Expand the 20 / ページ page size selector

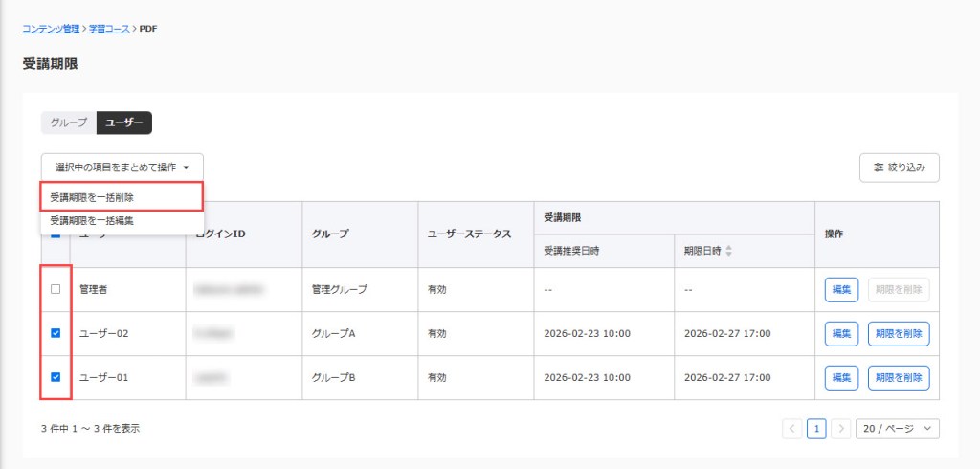[x=897, y=429]
